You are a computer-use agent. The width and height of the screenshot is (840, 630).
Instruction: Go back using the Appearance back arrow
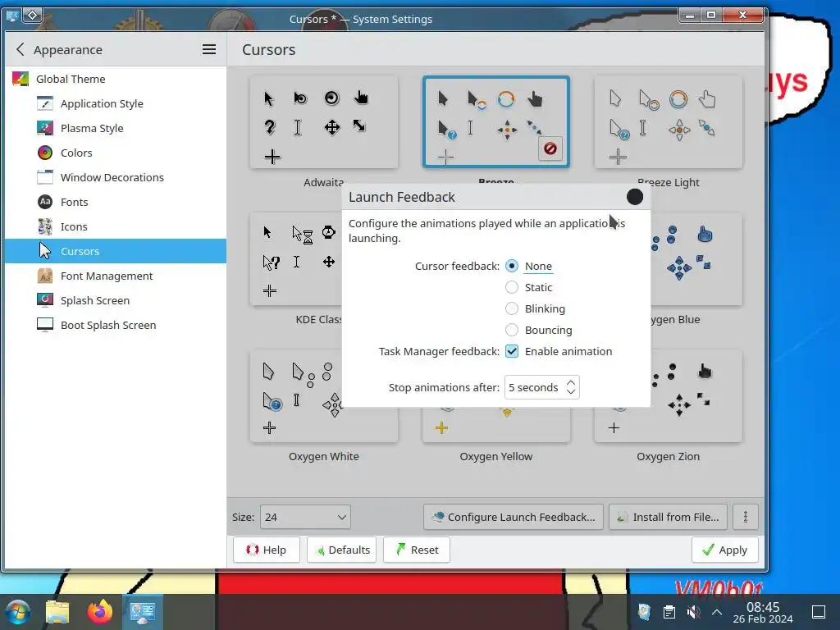coord(21,50)
